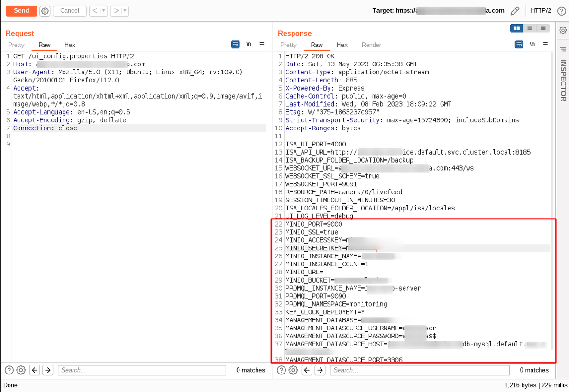Open Request search help icon

point(9,370)
